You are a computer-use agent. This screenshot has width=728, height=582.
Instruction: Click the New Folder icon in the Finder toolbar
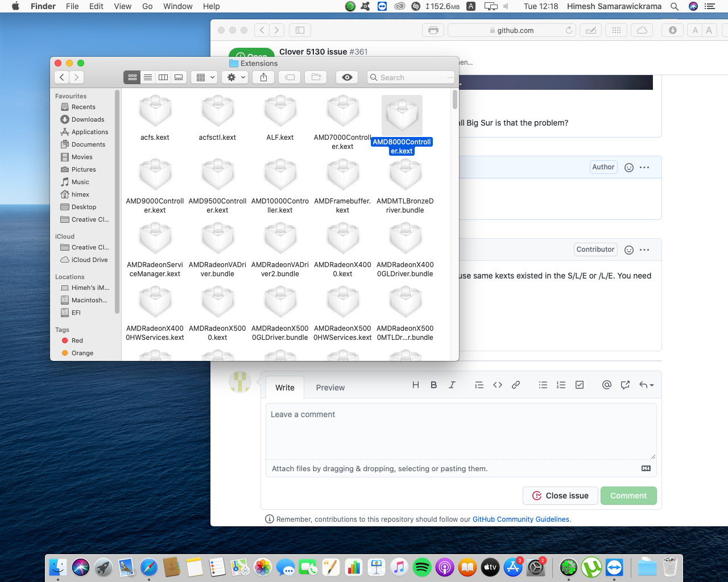click(316, 77)
